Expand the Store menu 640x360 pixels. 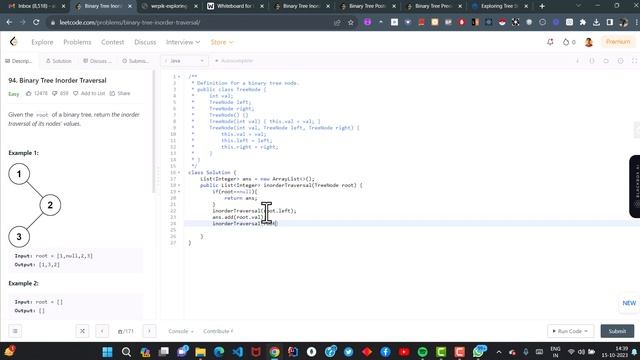222,42
